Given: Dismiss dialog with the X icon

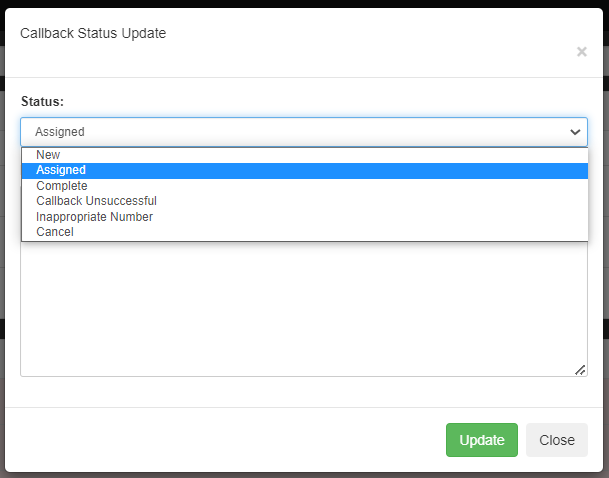Looking at the screenshot, I should (581, 52).
